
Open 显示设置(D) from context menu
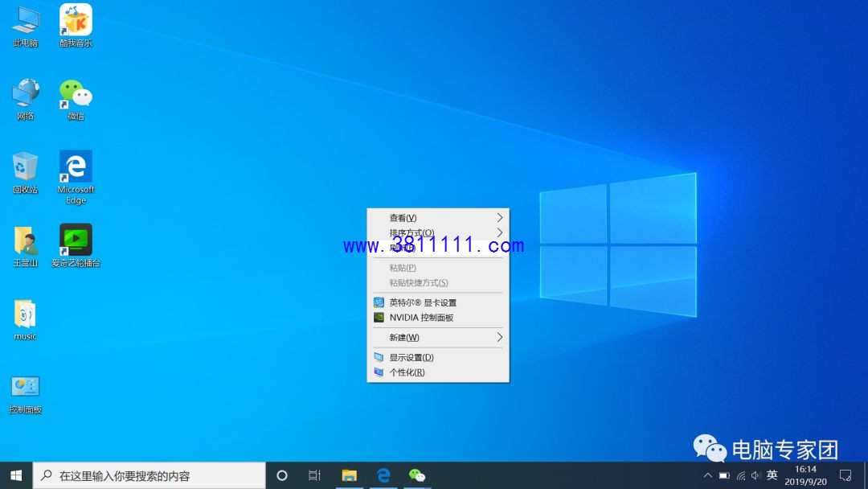coord(438,357)
